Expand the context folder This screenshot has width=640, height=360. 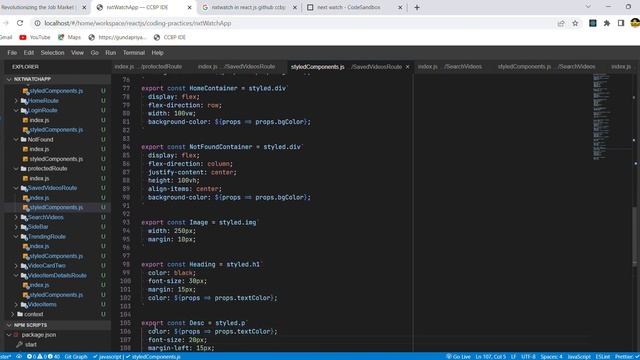point(33,314)
